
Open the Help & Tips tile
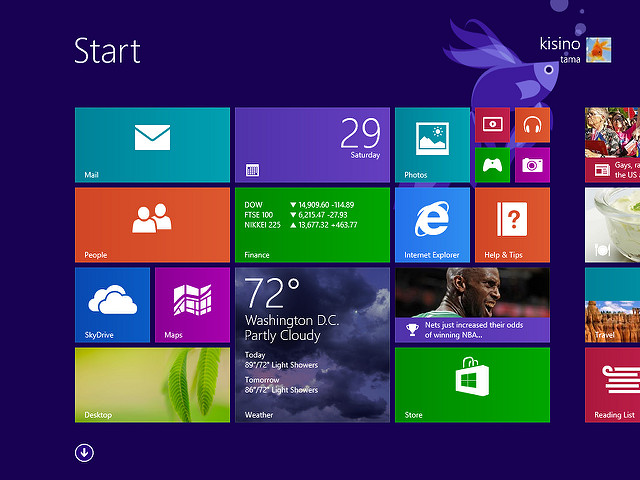(512, 225)
